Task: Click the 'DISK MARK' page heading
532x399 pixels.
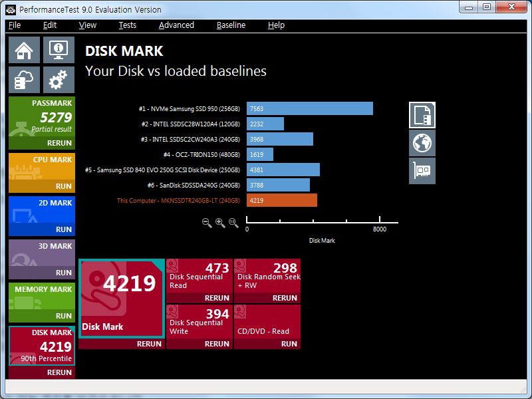Action: (124, 51)
